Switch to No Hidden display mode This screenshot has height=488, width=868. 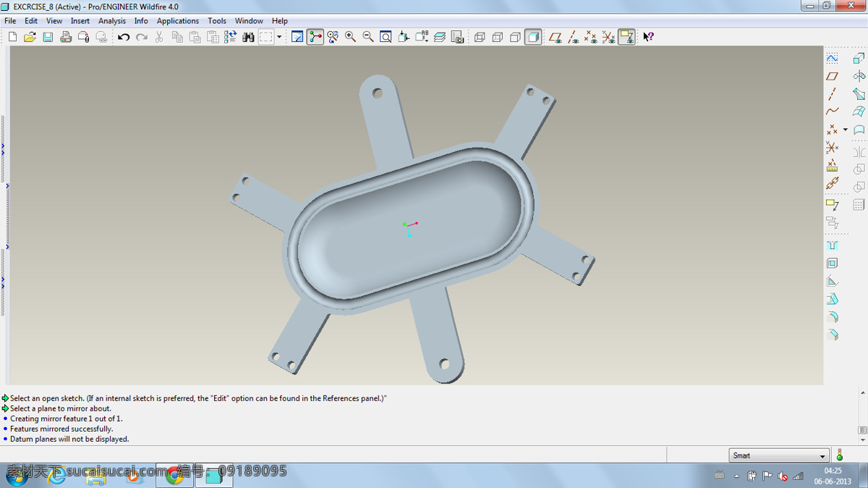click(515, 37)
